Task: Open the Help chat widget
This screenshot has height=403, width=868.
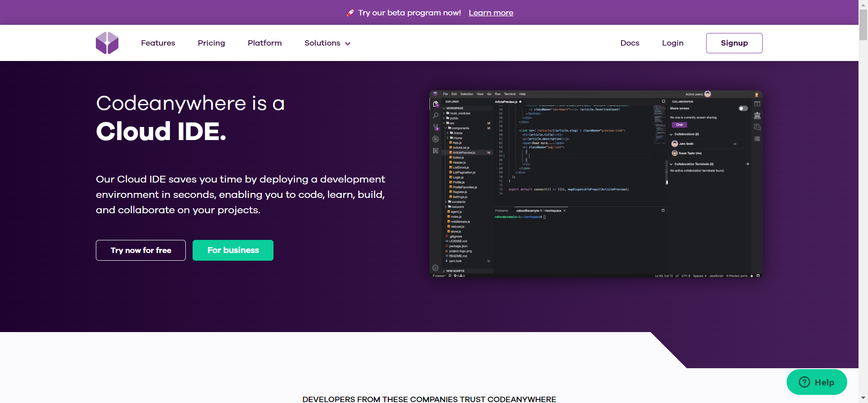Action: click(x=816, y=382)
